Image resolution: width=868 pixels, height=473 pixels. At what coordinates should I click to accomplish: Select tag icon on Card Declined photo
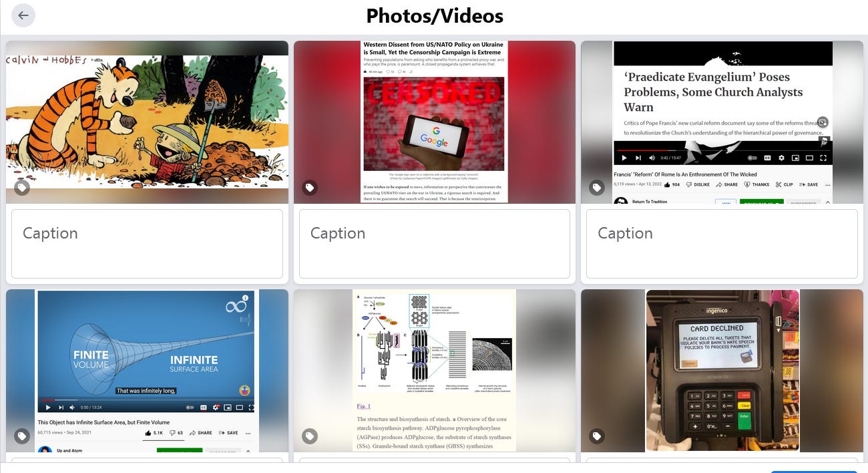pyautogui.click(x=597, y=436)
